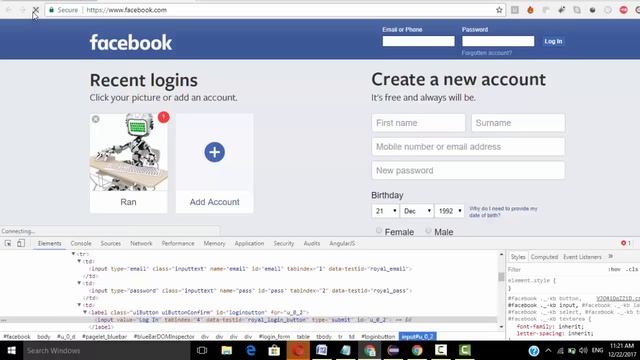Collapse the label uiButtonConfirm node
Image resolution: width=640 pixels, height=360 pixels.
[85, 312]
